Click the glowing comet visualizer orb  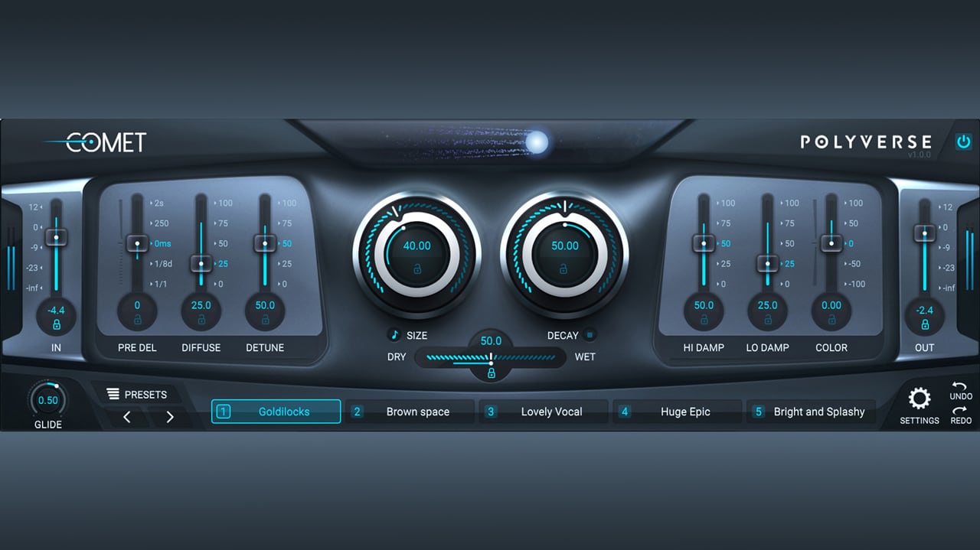tap(537, 142)
